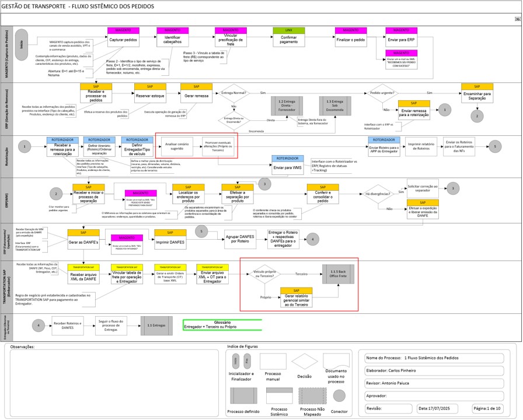Select the Definir Entregador/Tipo de veículo box
Image resolution: width=523 pixels, height=420 pixels.
click(137, 146)
